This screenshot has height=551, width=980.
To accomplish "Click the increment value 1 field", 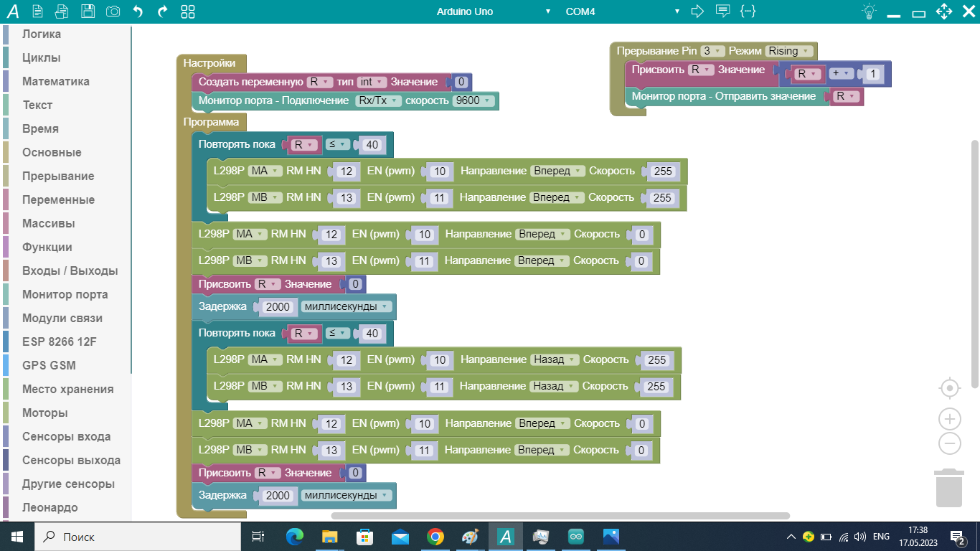I will [872, 74].
